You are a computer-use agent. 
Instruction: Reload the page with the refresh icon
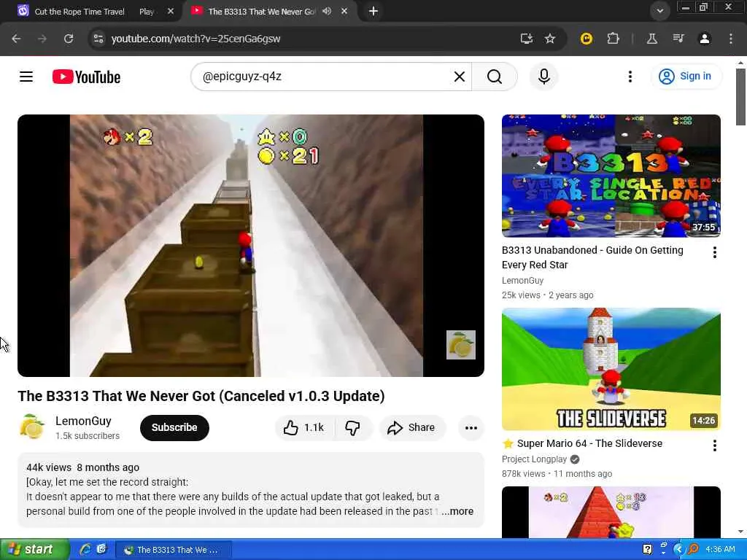coord(69,39)
